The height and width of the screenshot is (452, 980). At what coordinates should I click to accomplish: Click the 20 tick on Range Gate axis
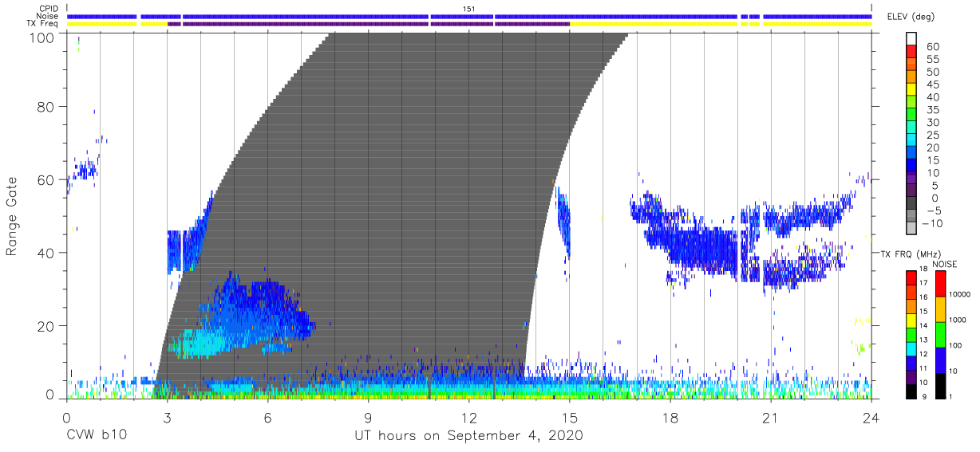coord(47,325)
